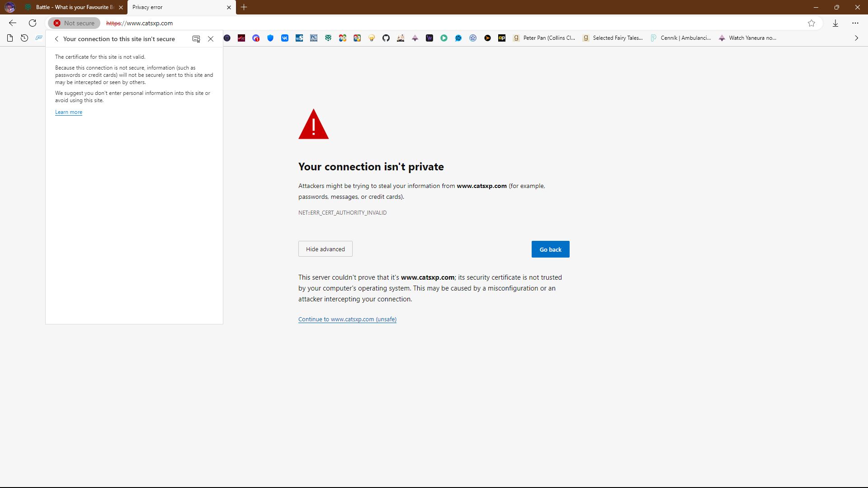Viewport: 868px width, 488px height.
Task: Add this page to favorites with the star
Action: [x=811, y=23]
